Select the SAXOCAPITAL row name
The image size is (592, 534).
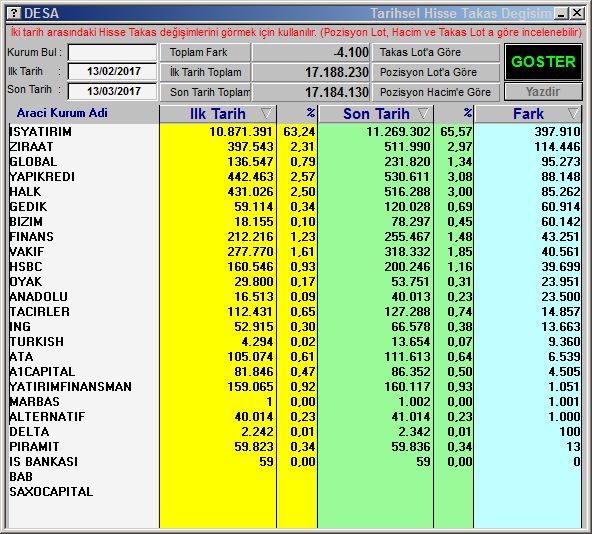click(51, 492)
